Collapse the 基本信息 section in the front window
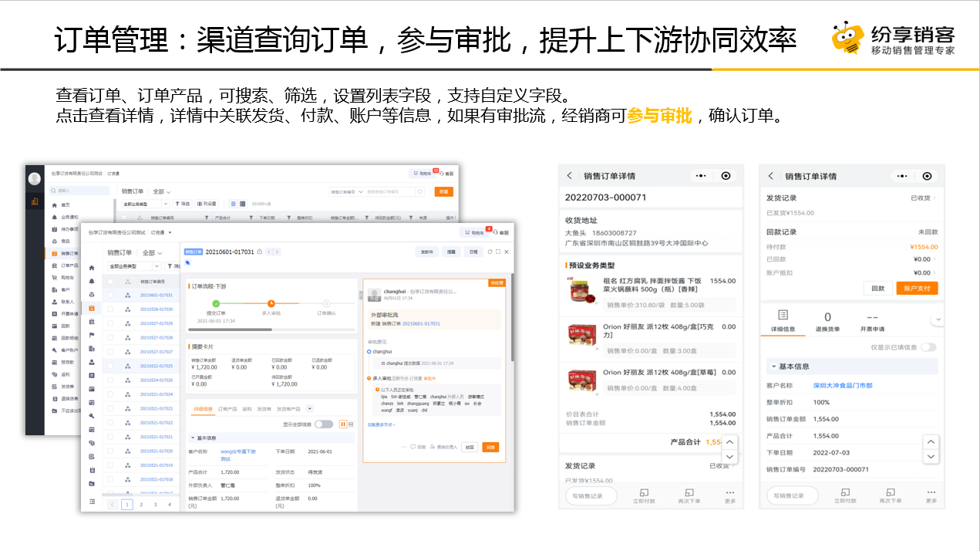Image resolution: width=980 pixels, height=551 pixels. coord(192,438)
